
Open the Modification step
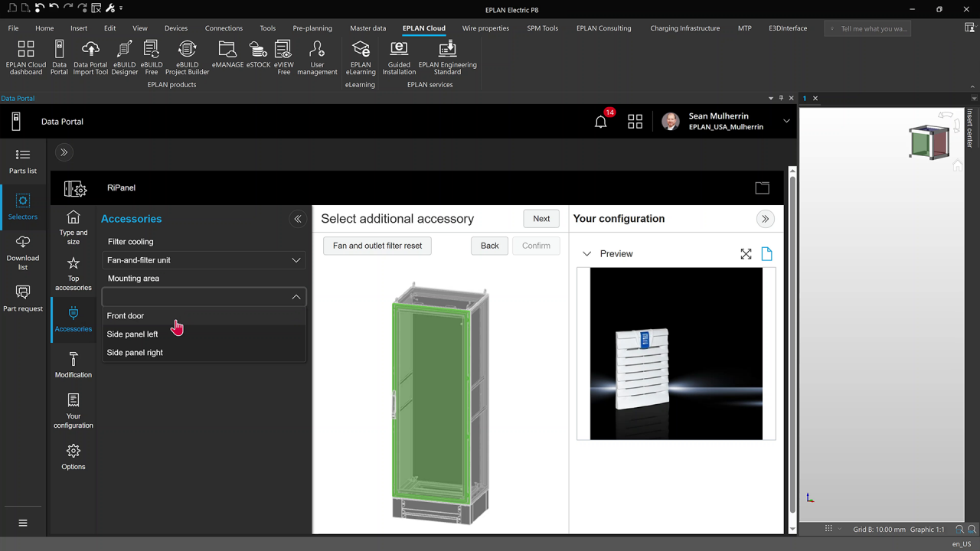[x=73, y=364]
